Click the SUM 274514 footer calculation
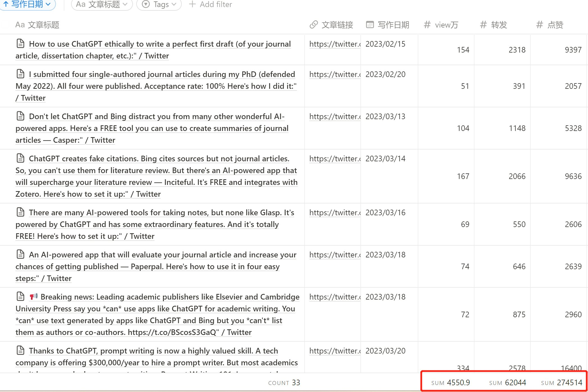Viewport: 588px width, 392px height. point(562,382)
